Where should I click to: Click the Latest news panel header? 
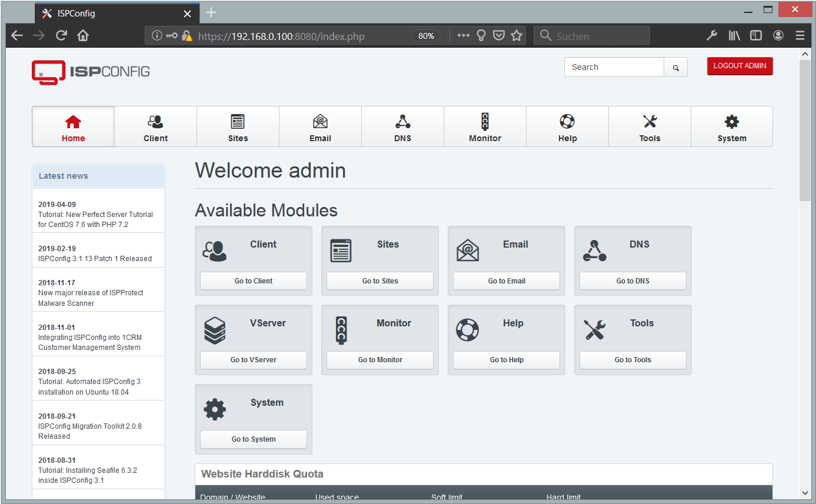tap(99, 176)
